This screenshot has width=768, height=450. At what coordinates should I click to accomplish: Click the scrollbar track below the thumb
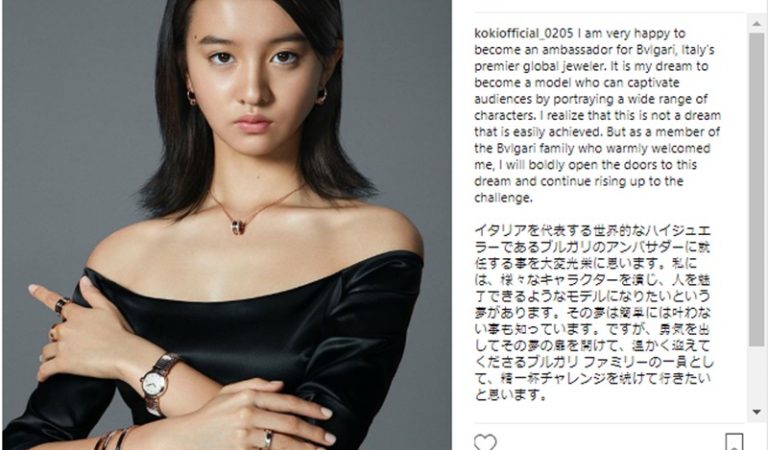click(x=757, y=375)
